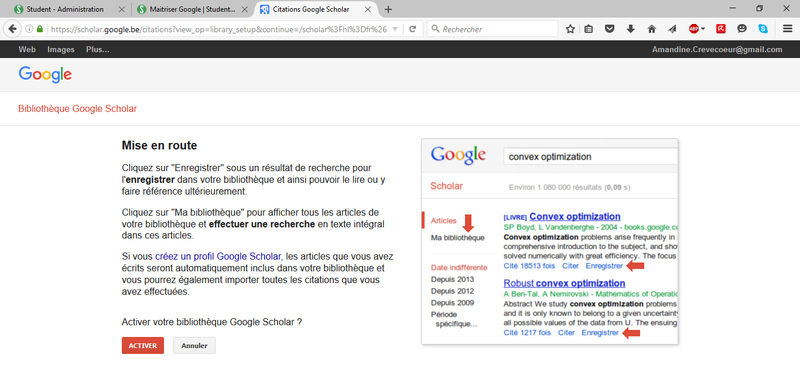Open the Amandine.Crevecoeur@gmail.com account menu
Screen dimensions: 800x385
[717, 49]
